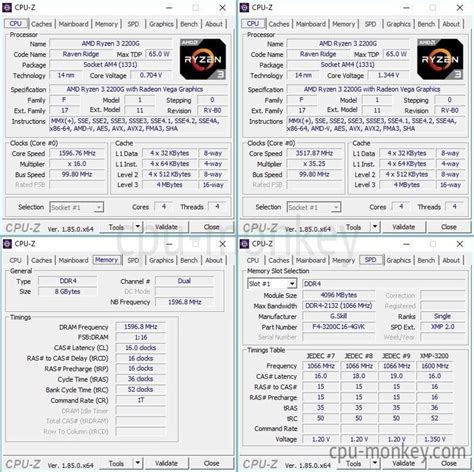Viewport: 474px width, 472px height.
Task: Click Core Speed value 1596.76 MHz
Action: [77, 153]
